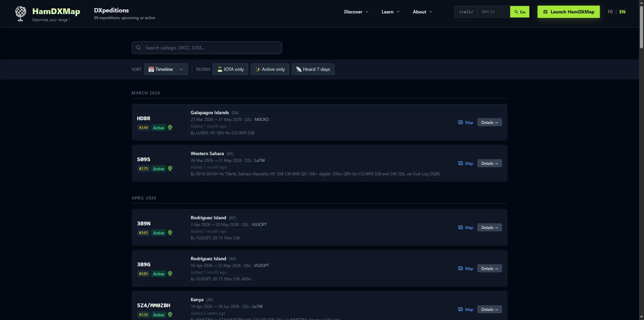Click the MARCH 2026 section heading

click(x=146, y=93)
